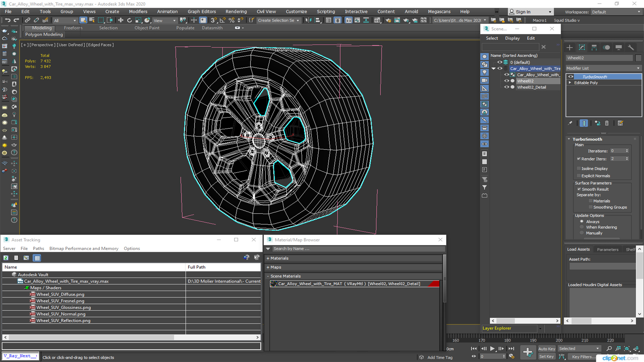Screen dimensions: 644x362
Task: Click Play Animation button
Action: coord(492,349)
